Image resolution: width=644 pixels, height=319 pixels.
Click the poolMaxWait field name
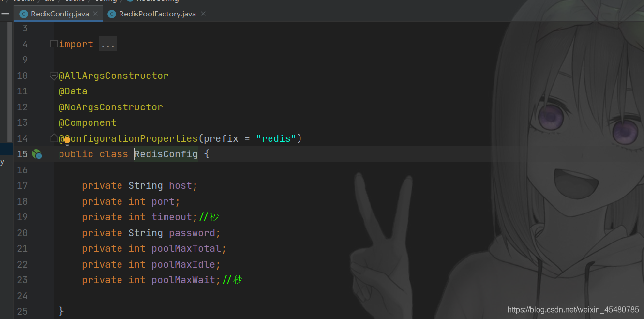[x=183, y=280]
